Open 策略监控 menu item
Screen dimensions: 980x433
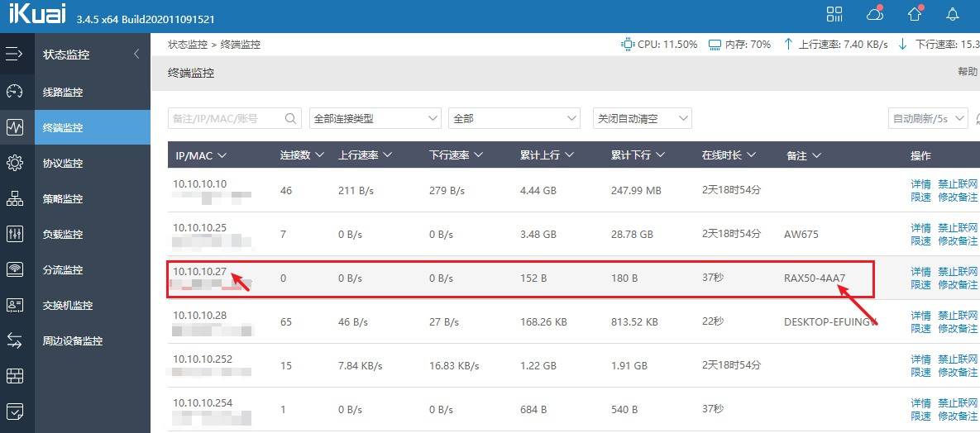click(x=93, y=198)
